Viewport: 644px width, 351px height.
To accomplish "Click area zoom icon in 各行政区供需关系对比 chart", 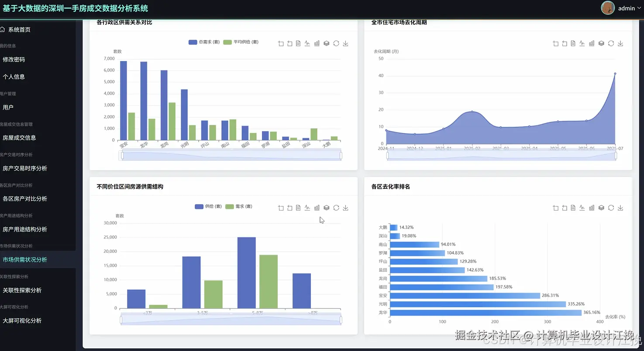I will click(x=281, y=44).
